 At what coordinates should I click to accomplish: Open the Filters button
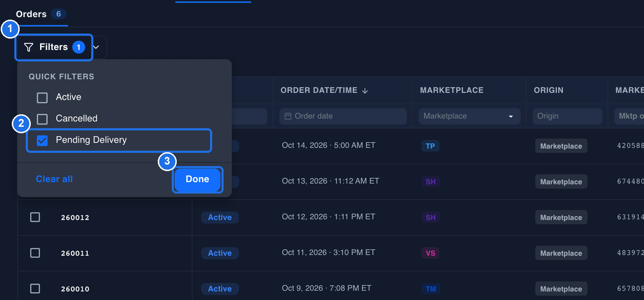pos(54,47)
